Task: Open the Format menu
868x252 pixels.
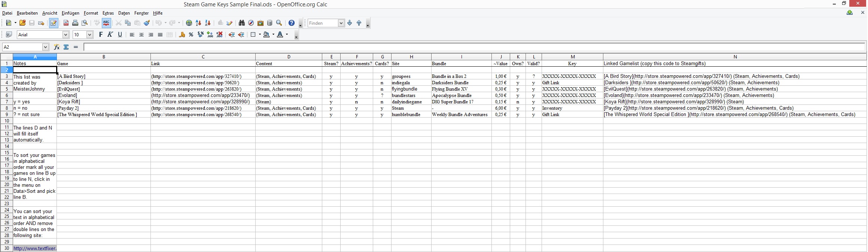Action: click(x=91, y=13)
